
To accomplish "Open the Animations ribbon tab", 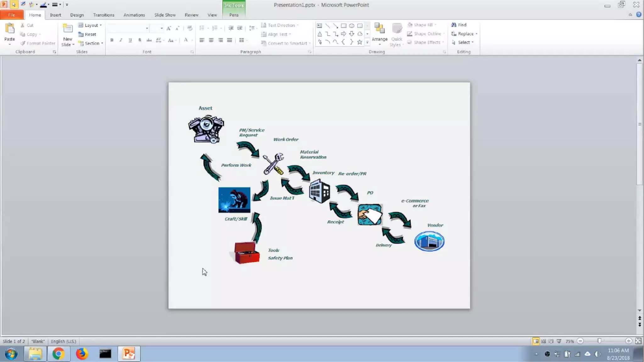I will [134, 15].
